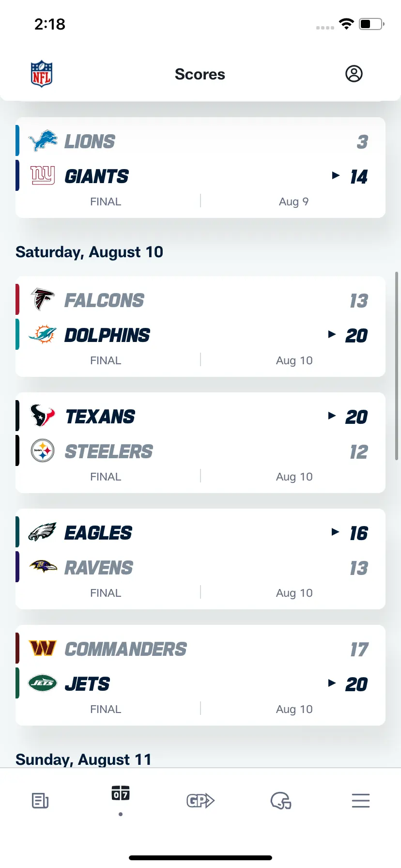The image size is (401, 868).
Task: Tap the Steelers team logo
Action: [x=43, y=450]
